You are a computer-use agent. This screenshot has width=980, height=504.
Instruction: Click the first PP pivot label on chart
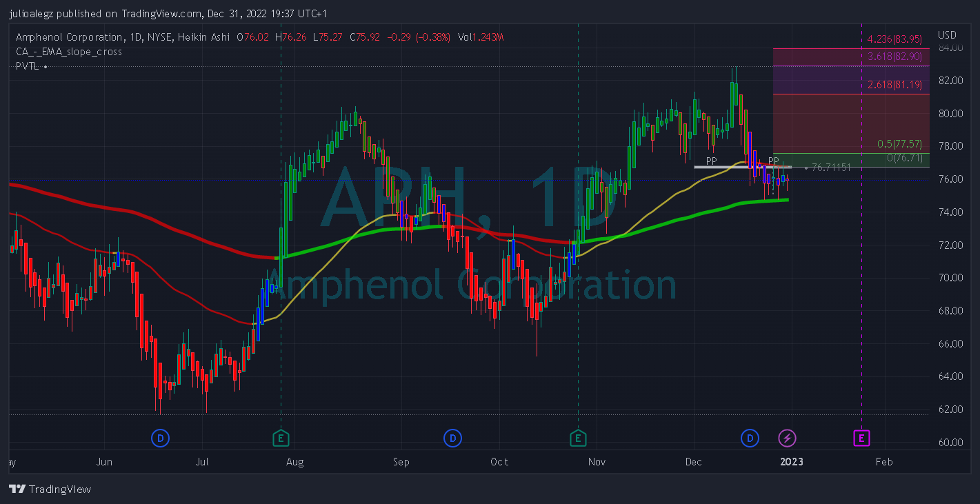point(711,161)
